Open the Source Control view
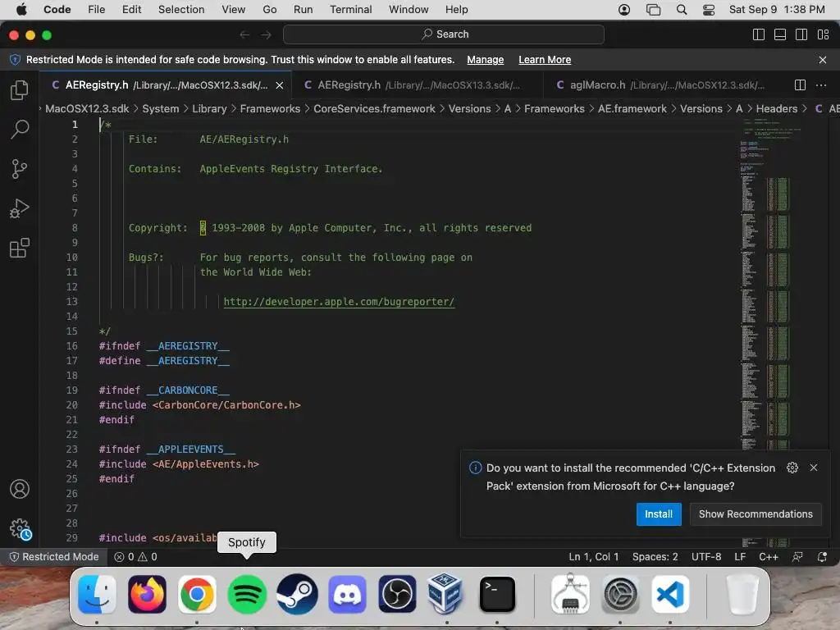 [x=20, y=169]
